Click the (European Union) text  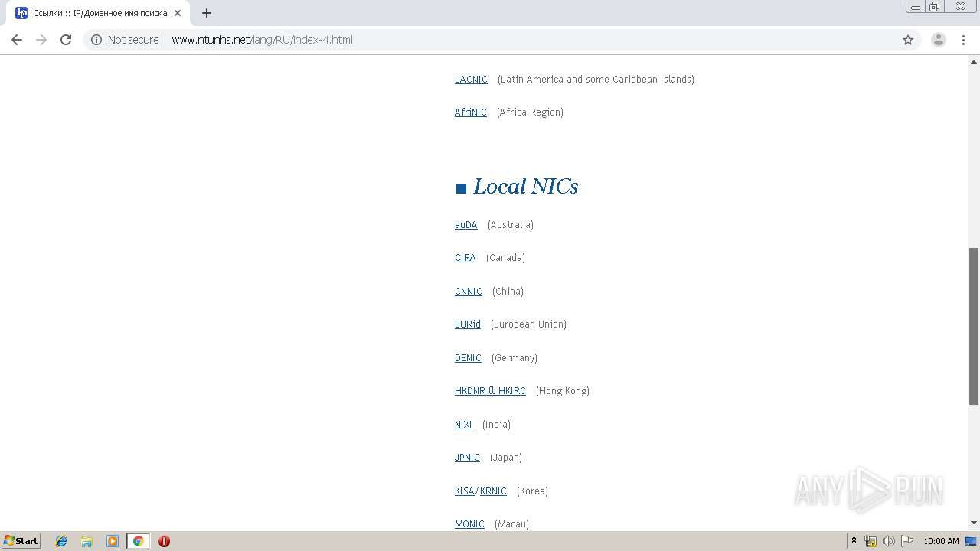pyautogui.click(x=528, y=324)
